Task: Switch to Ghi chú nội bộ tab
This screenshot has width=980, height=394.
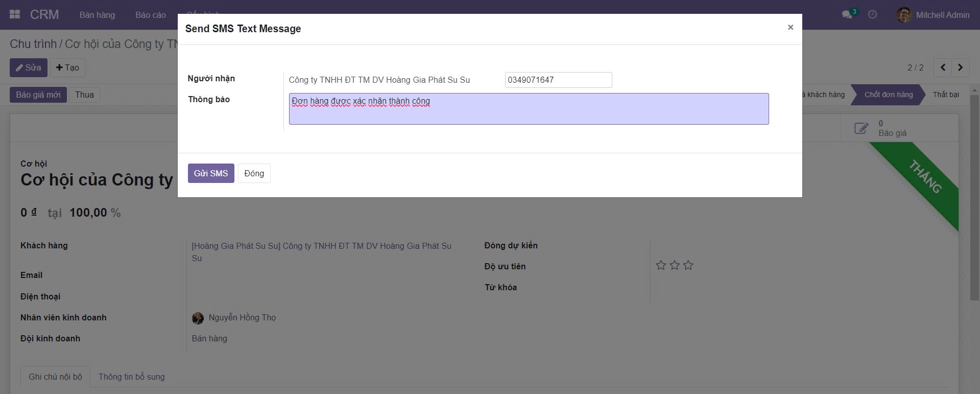Action: pos(55,377)
